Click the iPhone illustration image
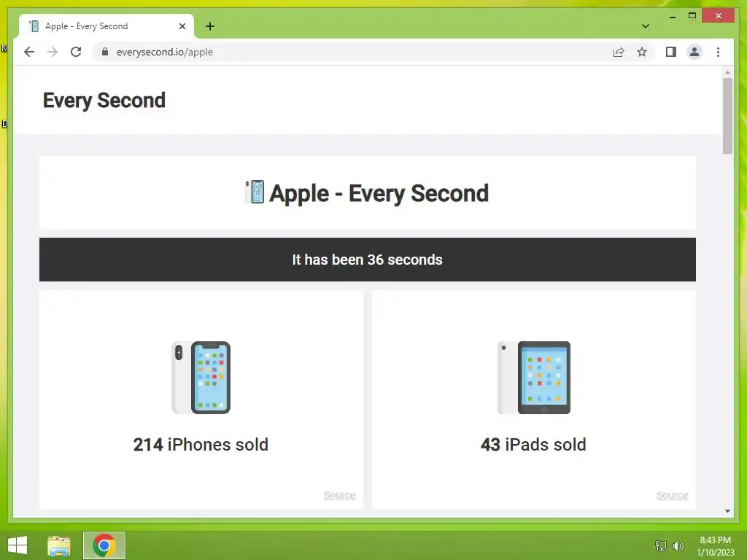747x560 pixels. (201, 378)
